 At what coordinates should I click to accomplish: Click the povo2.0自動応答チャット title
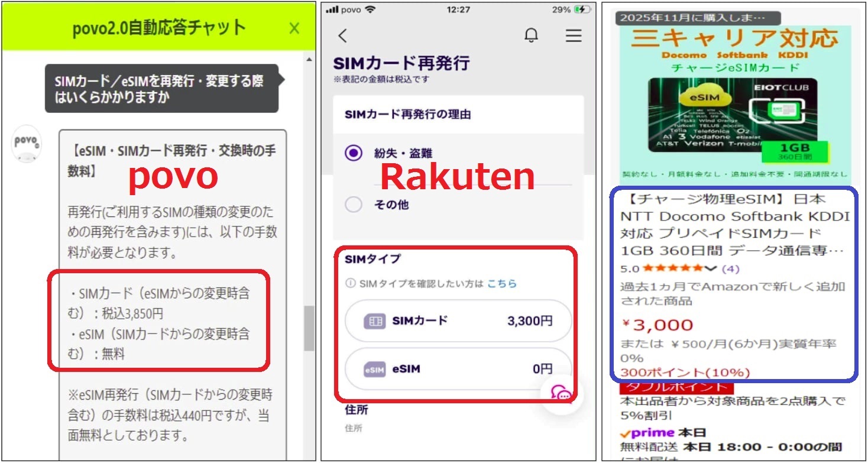[x=158, y=28]
